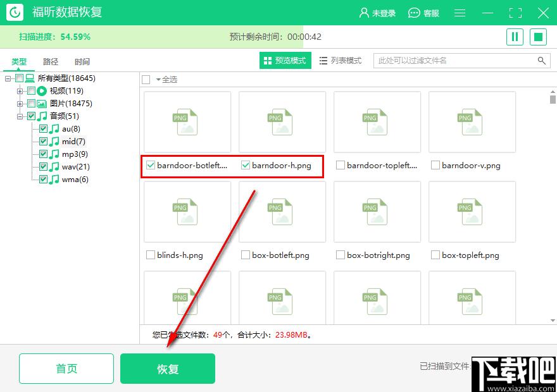This screenshot has height=392, width=557.
Task: Check box-botleft.png checkbox
Action: [x=246, y=255]
